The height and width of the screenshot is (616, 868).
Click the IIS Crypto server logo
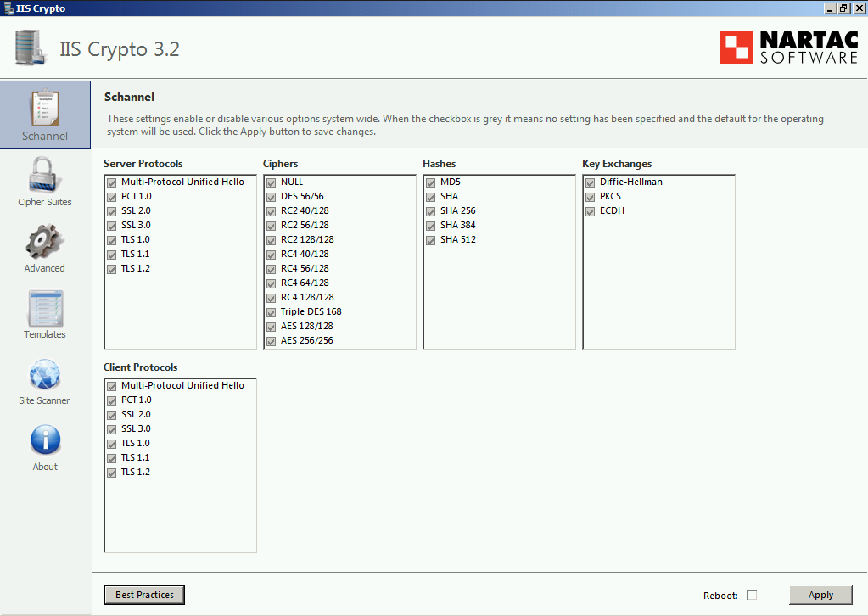click(x=30, y=48)
